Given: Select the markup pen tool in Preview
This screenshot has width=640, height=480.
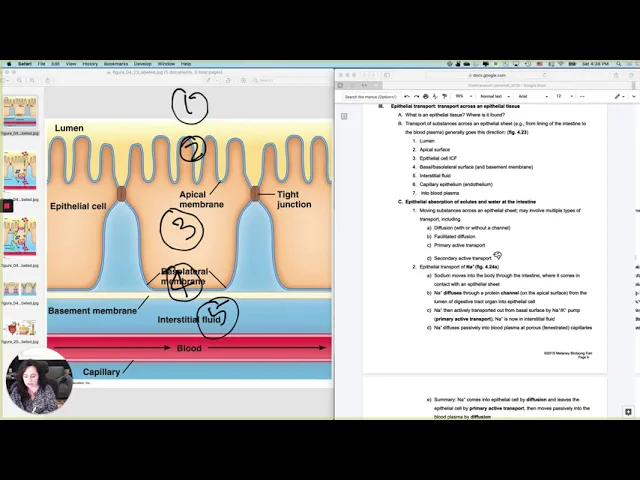Looking at the screenshot, I should (x=208, y=80).
